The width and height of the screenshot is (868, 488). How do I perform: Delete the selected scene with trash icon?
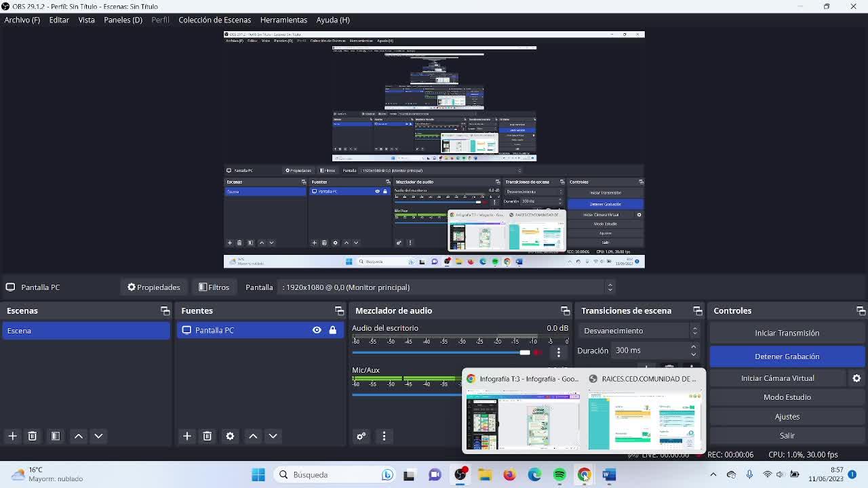pyautogui.click(x=32, y=436)
